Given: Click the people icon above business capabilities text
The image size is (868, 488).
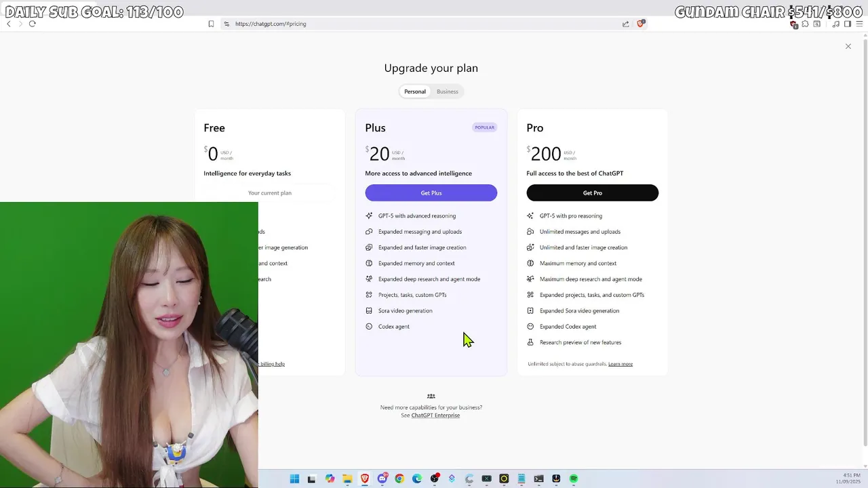Looking at the screenshot, I should click(431, 396).
